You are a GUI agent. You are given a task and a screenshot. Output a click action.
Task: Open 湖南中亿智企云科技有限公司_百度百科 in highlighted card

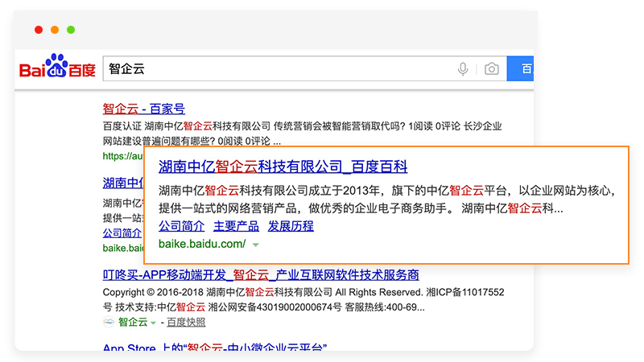[x=283, y=167]
